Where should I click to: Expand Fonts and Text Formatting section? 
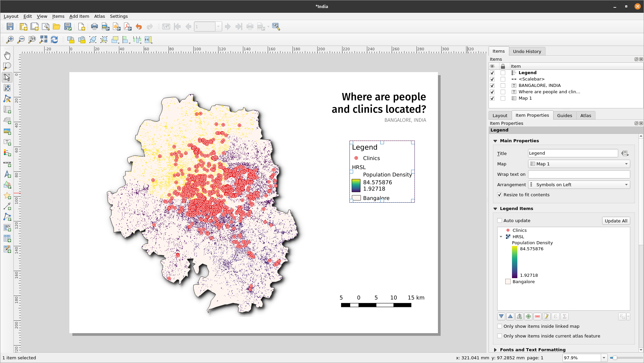tap(495, 350)
